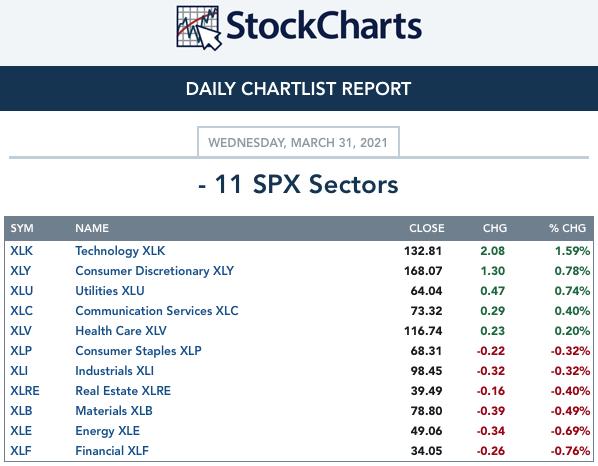Click the 11 SPX Sectors heading

(x=298, y=184)
